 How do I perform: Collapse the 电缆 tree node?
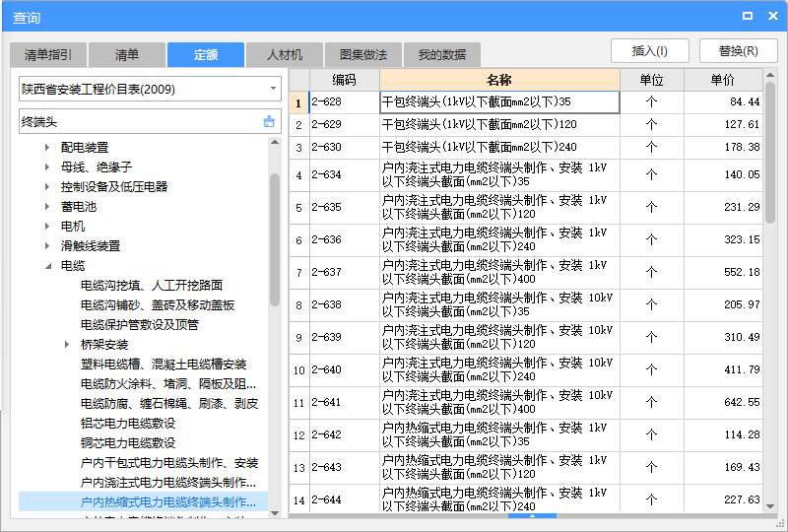pos(48,266)
